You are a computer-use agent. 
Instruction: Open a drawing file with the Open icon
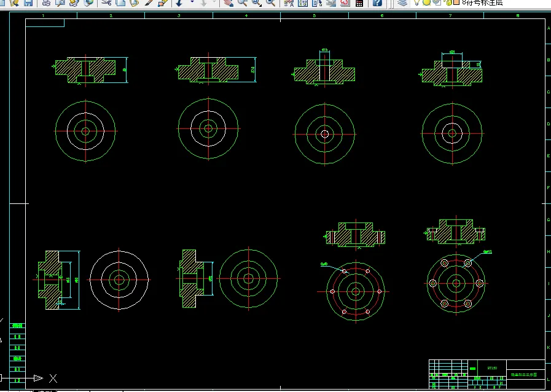coord(14,3)
